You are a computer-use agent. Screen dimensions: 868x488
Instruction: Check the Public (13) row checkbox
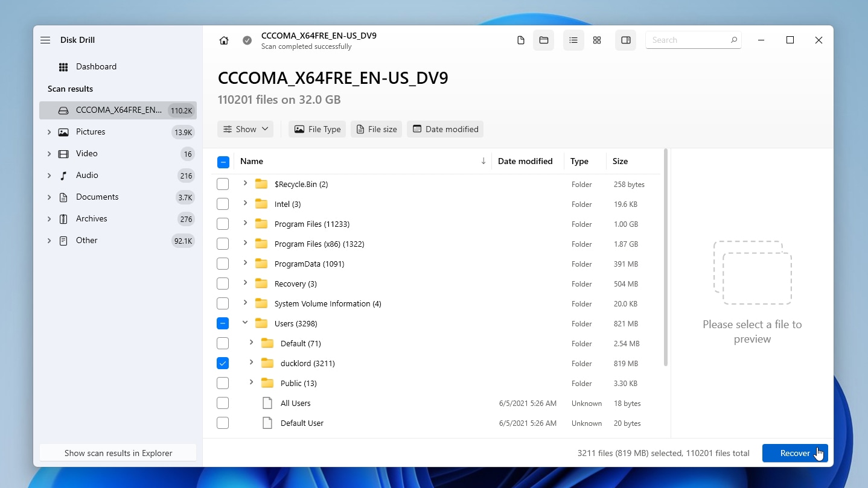[223, 383]
